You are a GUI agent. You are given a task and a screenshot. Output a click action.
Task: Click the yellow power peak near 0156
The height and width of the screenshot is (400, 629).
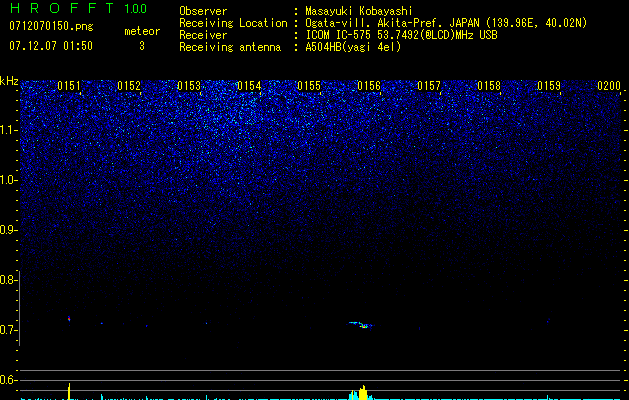coord(363,393)
